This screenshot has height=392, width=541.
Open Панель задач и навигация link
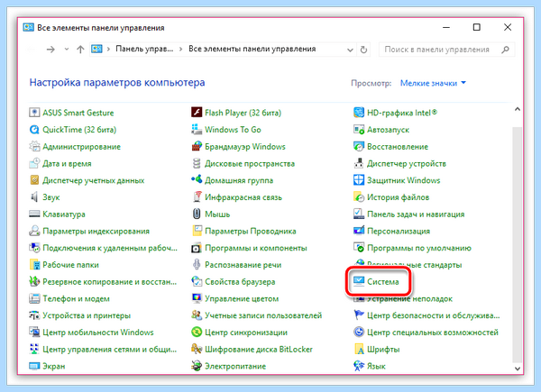[x=416, y=214]
